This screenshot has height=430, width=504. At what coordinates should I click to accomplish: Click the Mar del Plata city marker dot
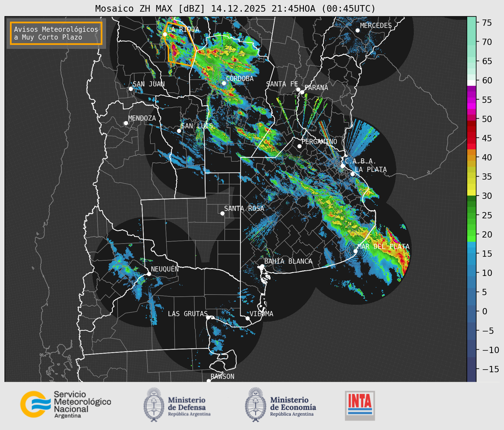pos(355,251)
